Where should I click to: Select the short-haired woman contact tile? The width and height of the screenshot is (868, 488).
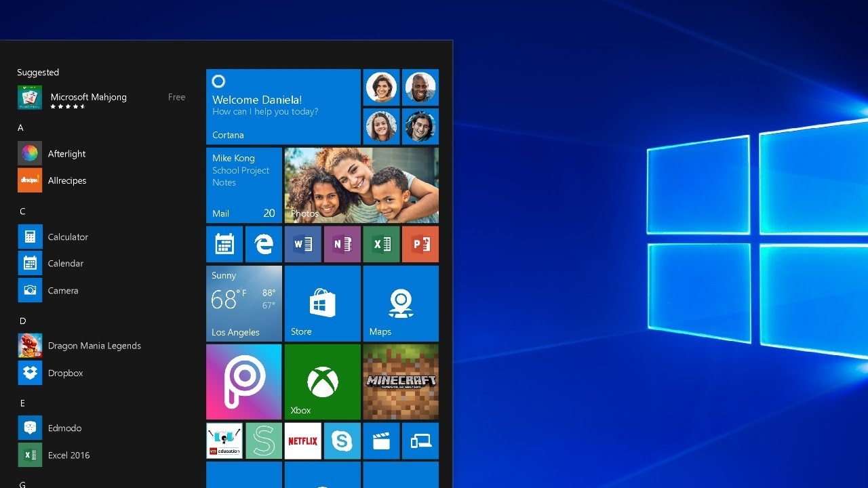click(381, 87)
